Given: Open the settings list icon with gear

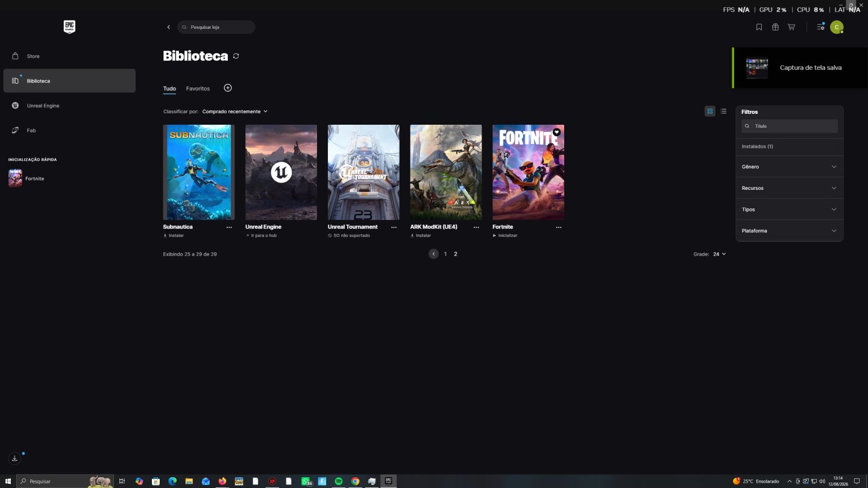Looking at the screenshot, I should point(820,27).
